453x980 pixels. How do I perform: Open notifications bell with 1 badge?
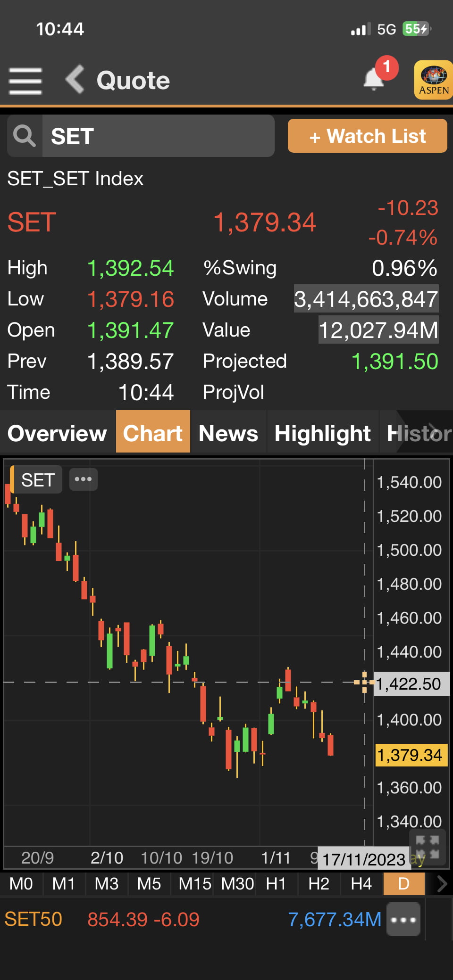(x=375, y=78)
